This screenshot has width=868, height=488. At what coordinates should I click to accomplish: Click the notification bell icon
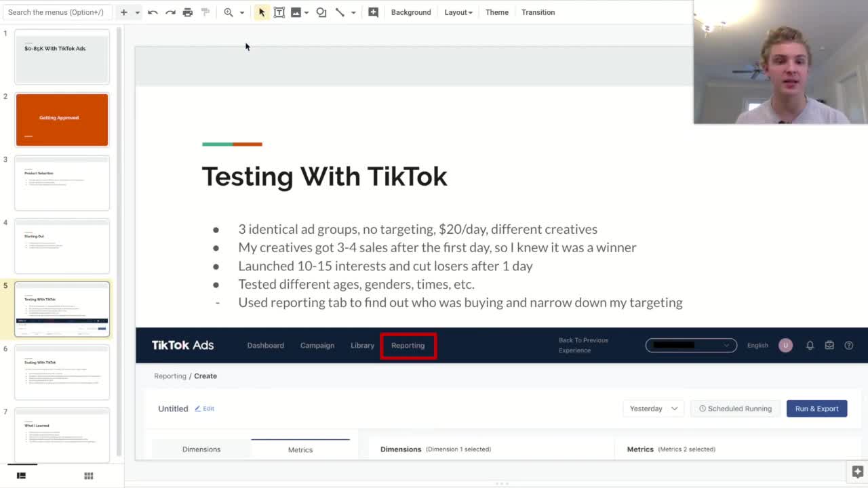(x=810, y=346)
